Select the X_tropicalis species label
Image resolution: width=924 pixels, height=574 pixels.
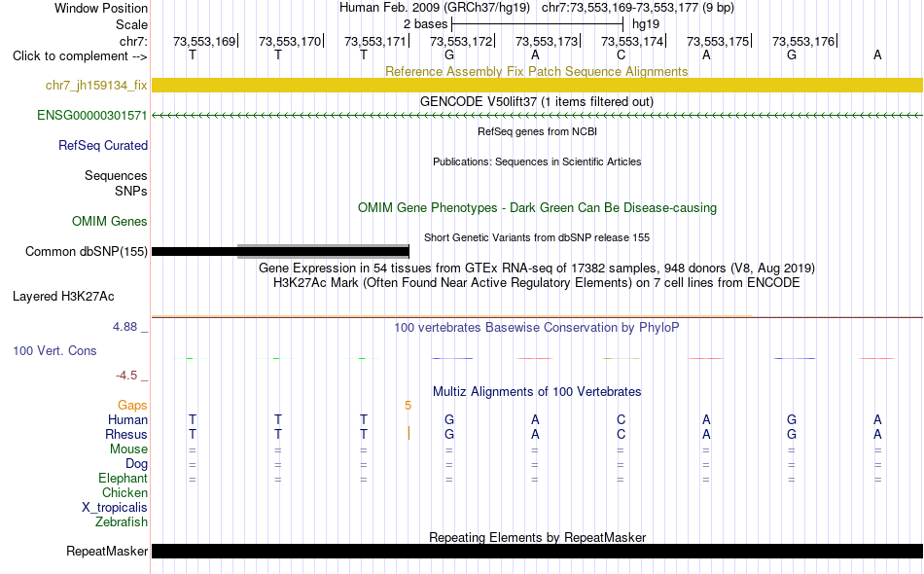coord(115,508)
